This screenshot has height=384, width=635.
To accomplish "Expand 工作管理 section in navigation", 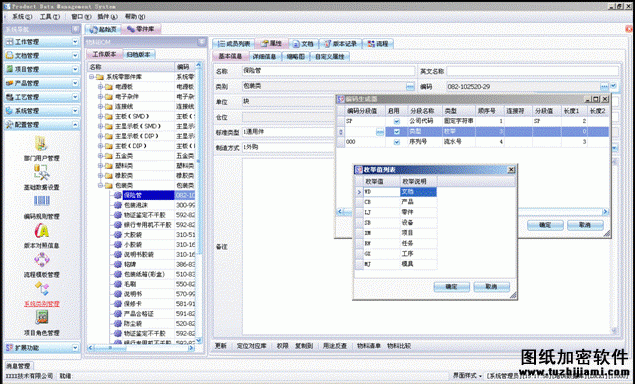I will [x=75, y=42].
